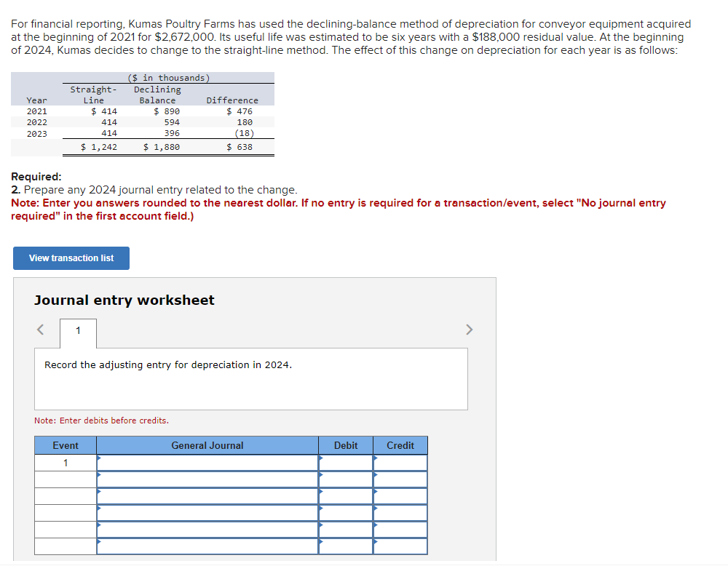Click the Event column header
Screen dimensions: 728x566
[x=66, y=445]
